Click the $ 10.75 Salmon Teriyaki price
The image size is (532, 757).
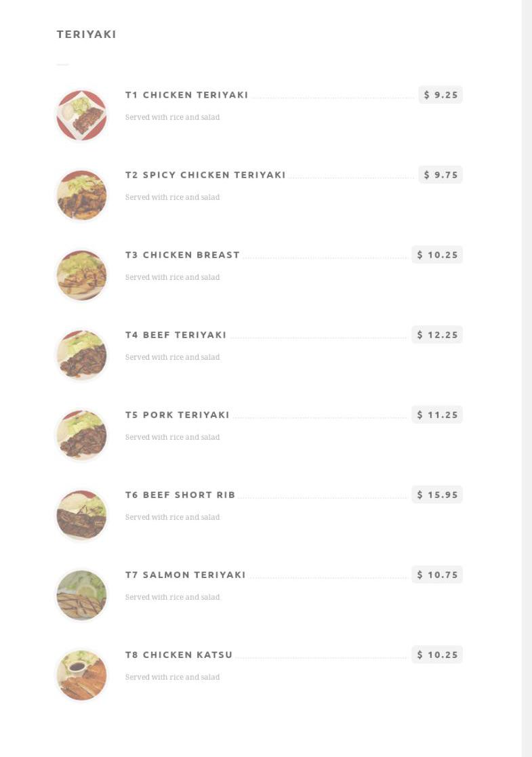pyautogui.click(x=437, y=575)
